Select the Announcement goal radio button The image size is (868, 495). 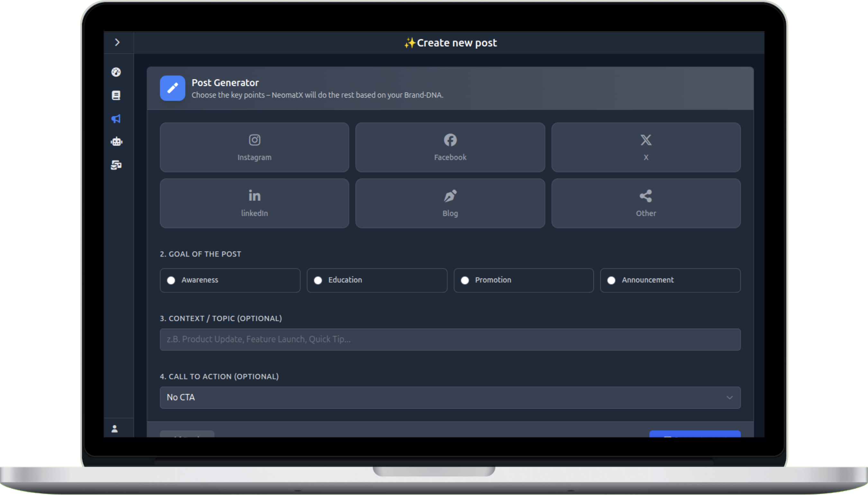coord(611,280)
